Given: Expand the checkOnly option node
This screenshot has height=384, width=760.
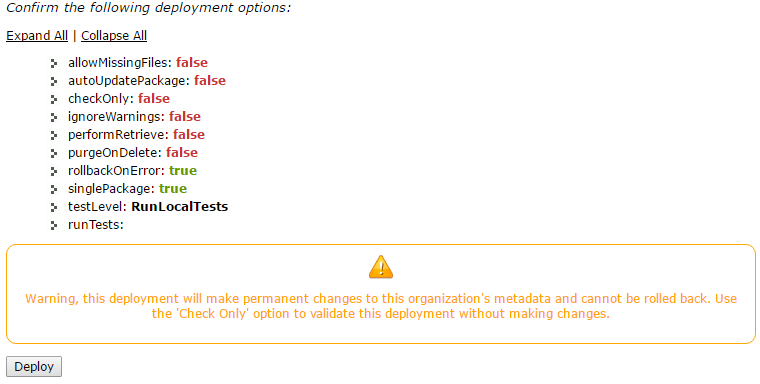Looking at the screenshot, I should [x=54, y=99].
